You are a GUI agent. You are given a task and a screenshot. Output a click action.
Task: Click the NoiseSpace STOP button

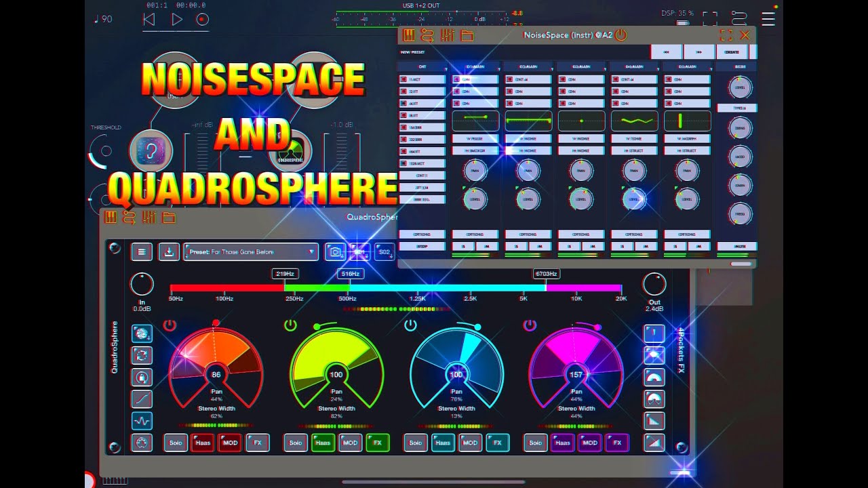(x=422, y=247)
